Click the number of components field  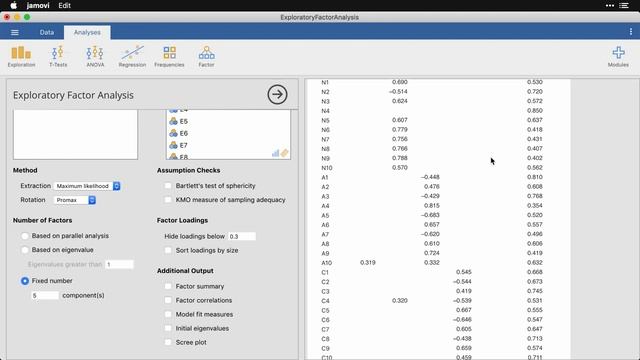pyautogui.click(x=45, y=295)
